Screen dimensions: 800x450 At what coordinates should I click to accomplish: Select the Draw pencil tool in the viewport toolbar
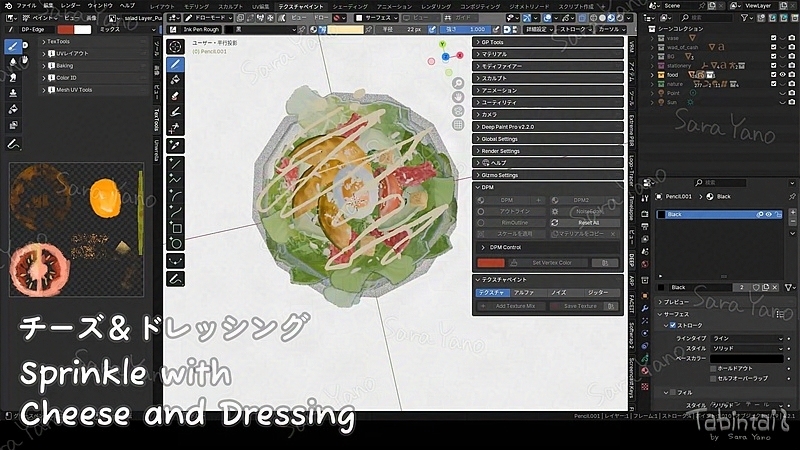[176, 64]
